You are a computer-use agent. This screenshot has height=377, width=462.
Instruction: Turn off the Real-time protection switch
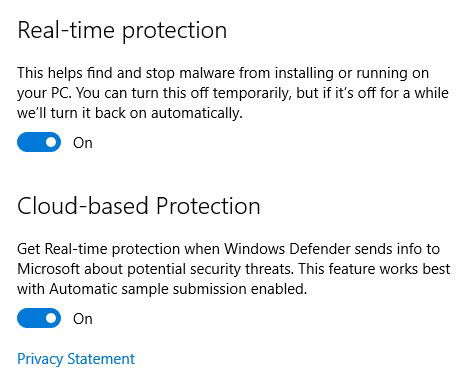(39, 142)
